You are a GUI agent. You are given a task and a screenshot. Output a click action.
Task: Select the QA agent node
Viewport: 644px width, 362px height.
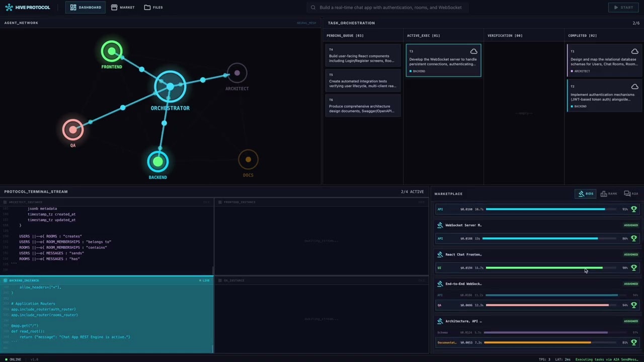tap(73, 130)
